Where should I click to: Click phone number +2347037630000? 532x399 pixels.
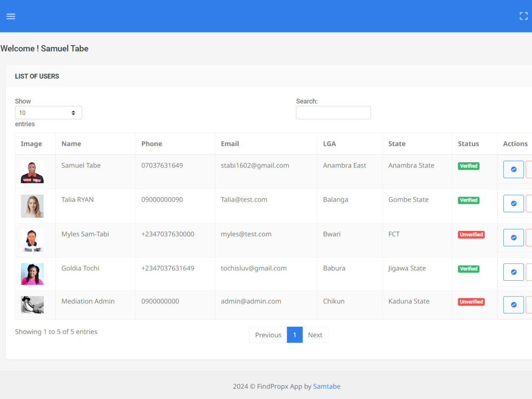click(x=168, y=234)
